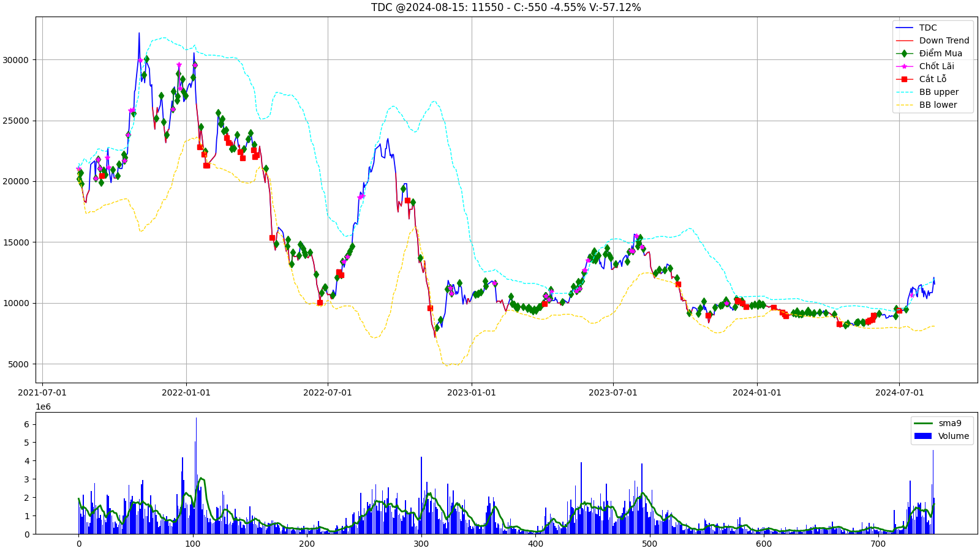Click the red square marker in legend
Image resolution: width=980 pixels, height=551 pixels.
904,79
